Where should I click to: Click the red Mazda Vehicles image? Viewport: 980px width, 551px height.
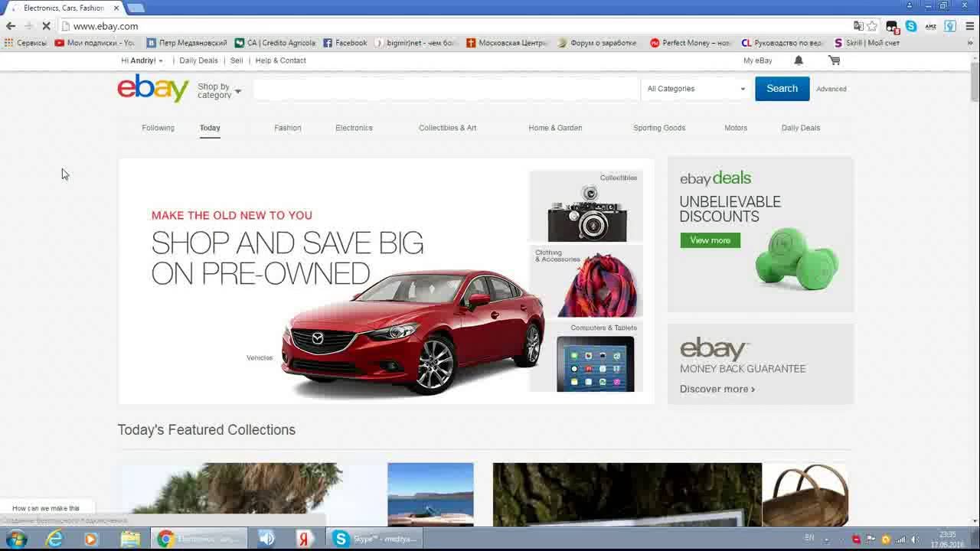point(412,331)
